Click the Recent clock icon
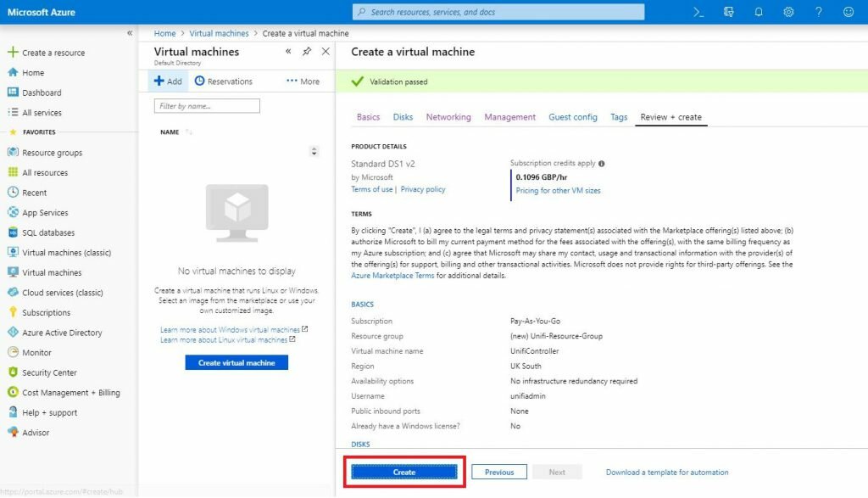 pos(13,193)
